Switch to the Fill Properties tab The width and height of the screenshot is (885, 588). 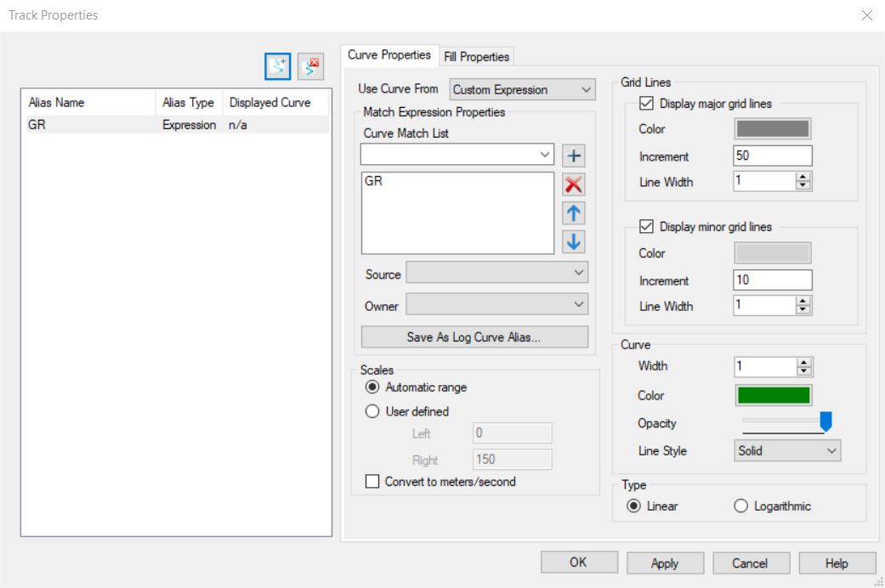(476, 57)
